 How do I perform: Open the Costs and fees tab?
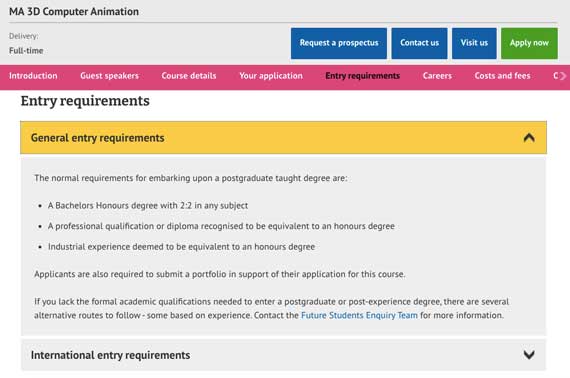coord(502,76)
